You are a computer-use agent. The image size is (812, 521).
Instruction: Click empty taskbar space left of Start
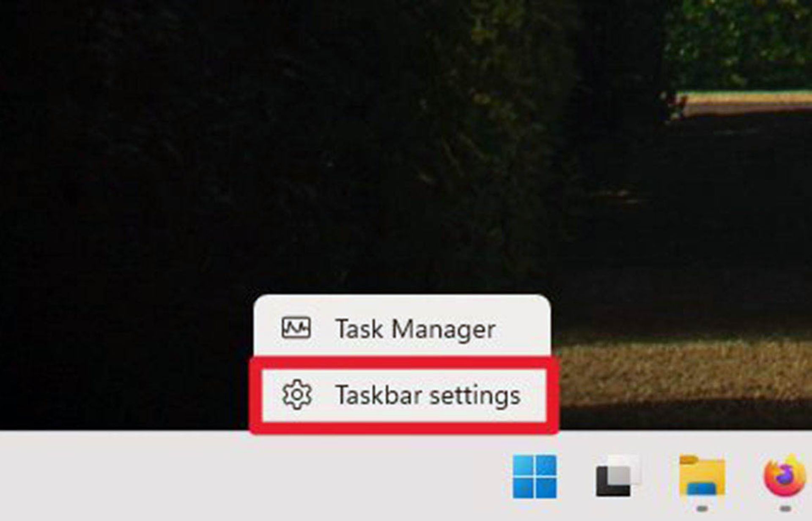[254, 476]
